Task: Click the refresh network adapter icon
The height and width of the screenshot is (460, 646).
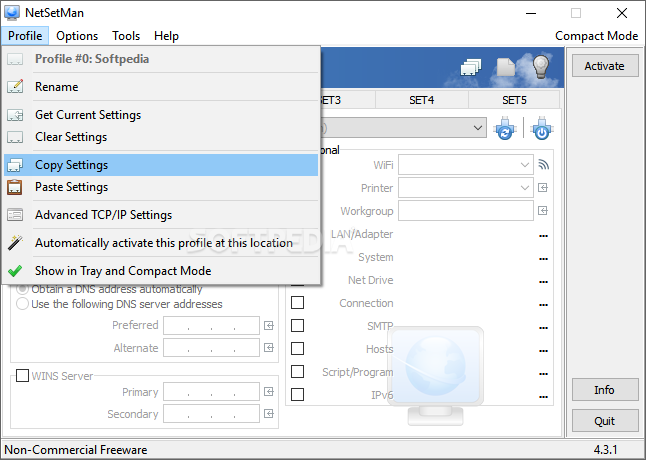Action: (x=505, y=128)
